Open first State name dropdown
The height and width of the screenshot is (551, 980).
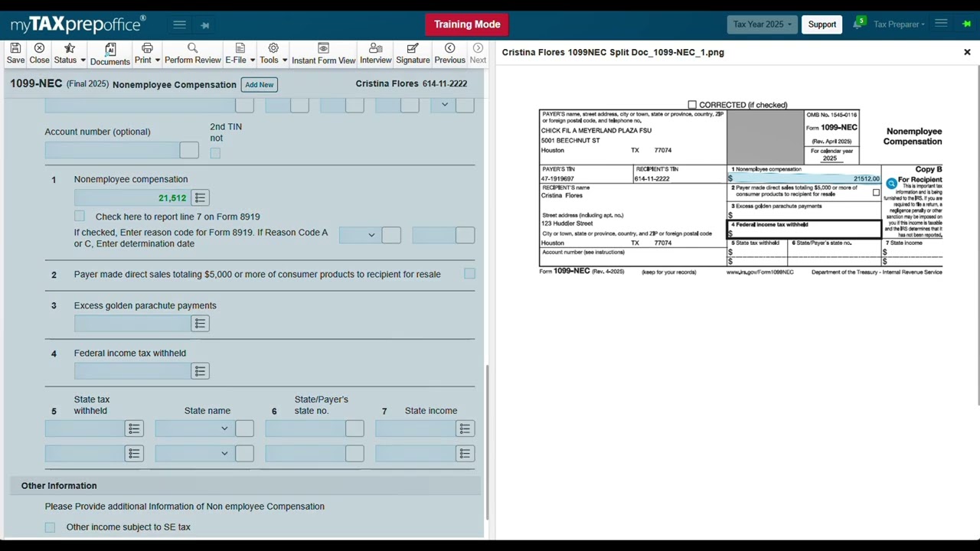[194, 429]
